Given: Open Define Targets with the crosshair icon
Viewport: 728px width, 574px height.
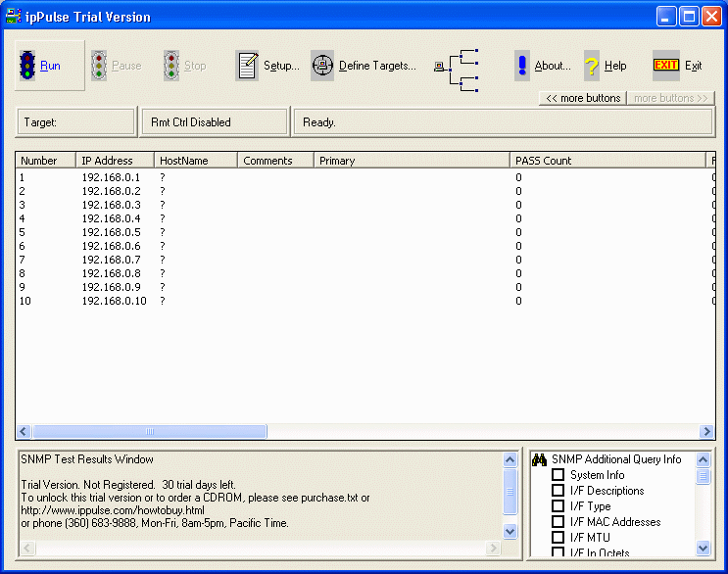Looking at the screenshot, I should tap(322, 66).
